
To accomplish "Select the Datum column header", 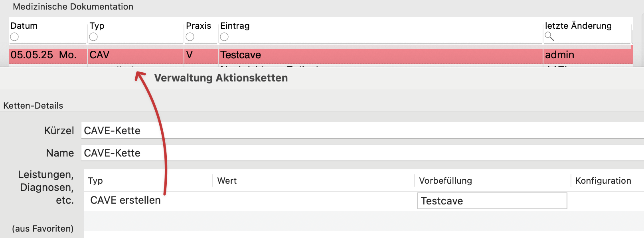I will click(x=24, y=26).
